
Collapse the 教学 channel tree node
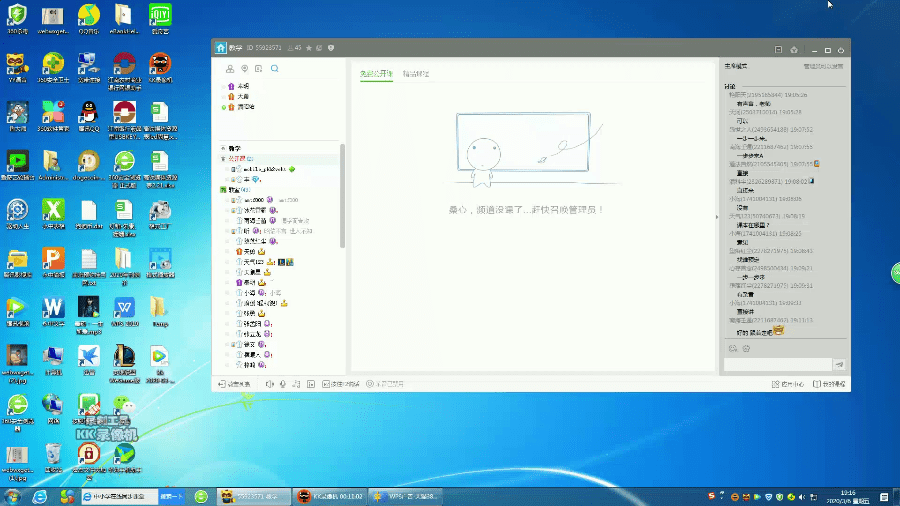[x=223, y=149]
